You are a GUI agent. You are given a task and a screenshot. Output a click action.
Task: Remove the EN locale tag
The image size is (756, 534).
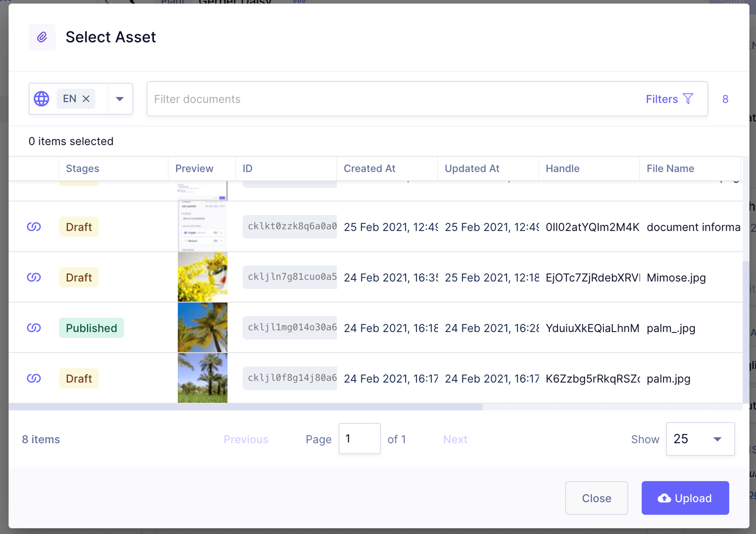click(86, 99)
